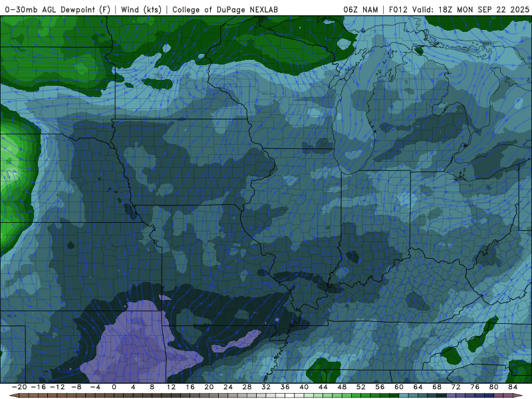This screenshot has height=399, width=532.
Task: Click the right arrow end of the color bar
Action: click(519, 396)
